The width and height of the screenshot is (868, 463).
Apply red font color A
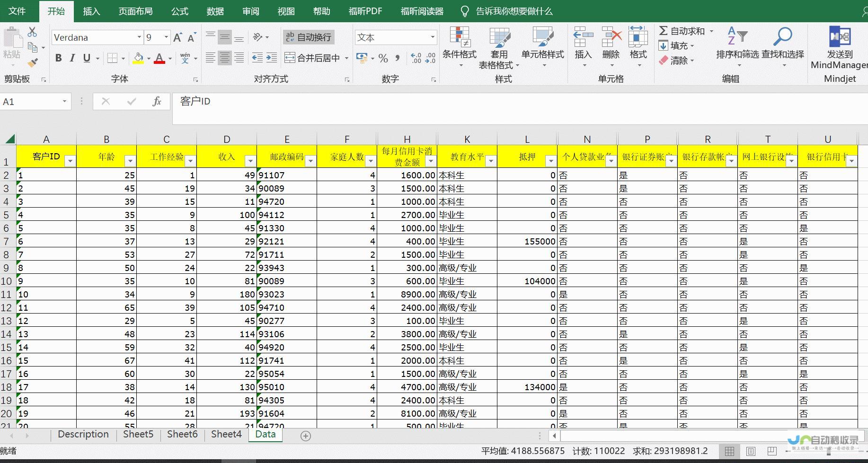click(x=159, y=58)
